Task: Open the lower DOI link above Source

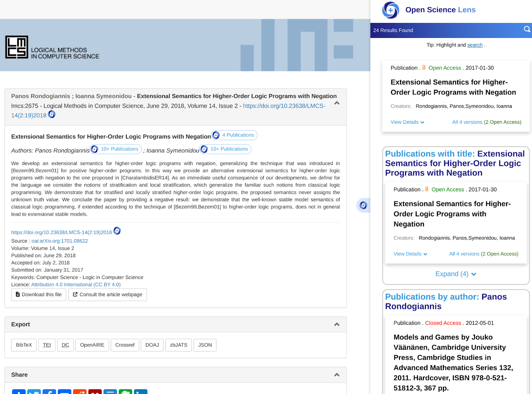Action: [62, 232]
